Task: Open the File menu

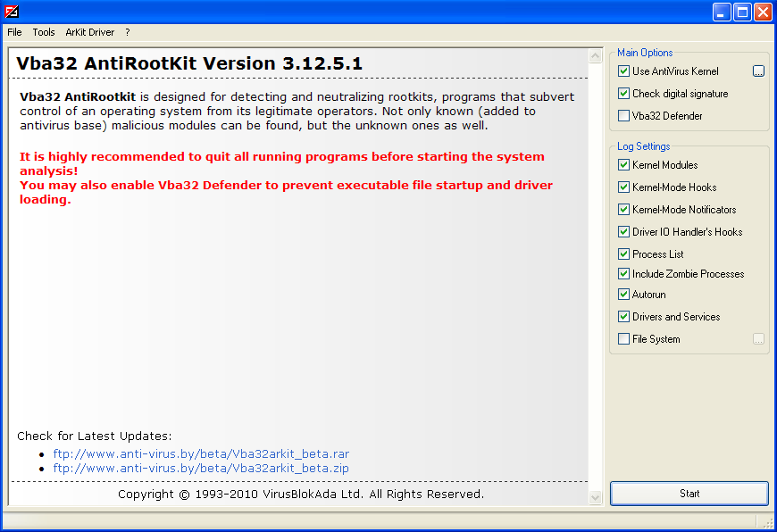Action: tap(14, 32)
